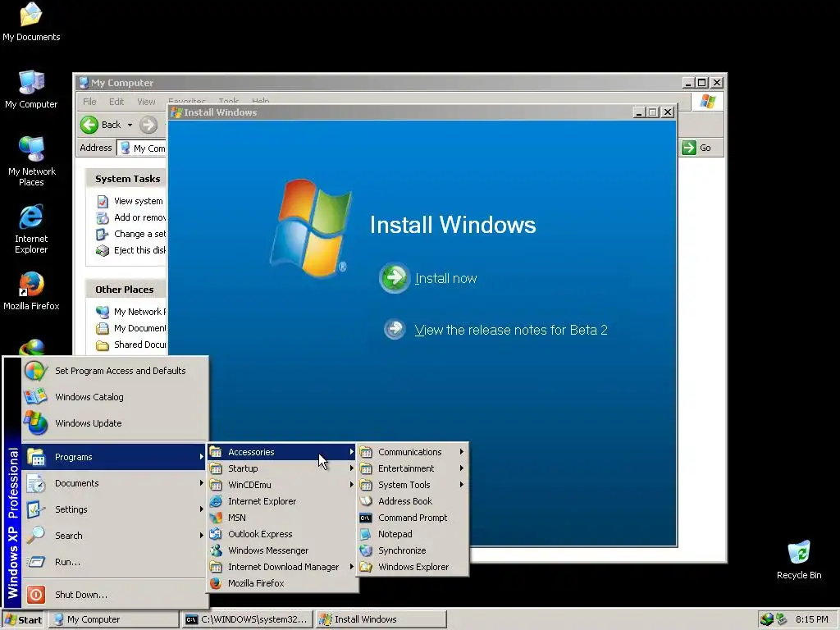The height and width of the screenshot is (630, 840).
Task: Click the 8:15 PM clock
Action: (811, 620)
